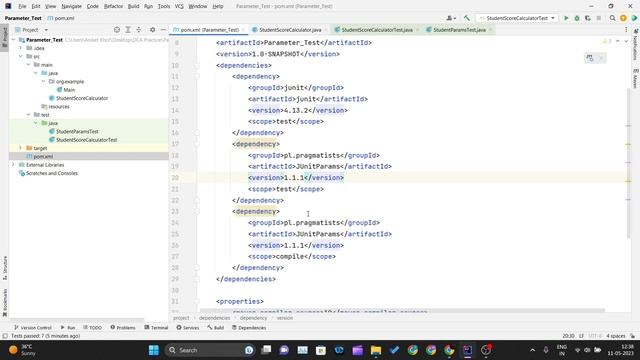Go to previous highlighted problem arrow

point(618,41)
